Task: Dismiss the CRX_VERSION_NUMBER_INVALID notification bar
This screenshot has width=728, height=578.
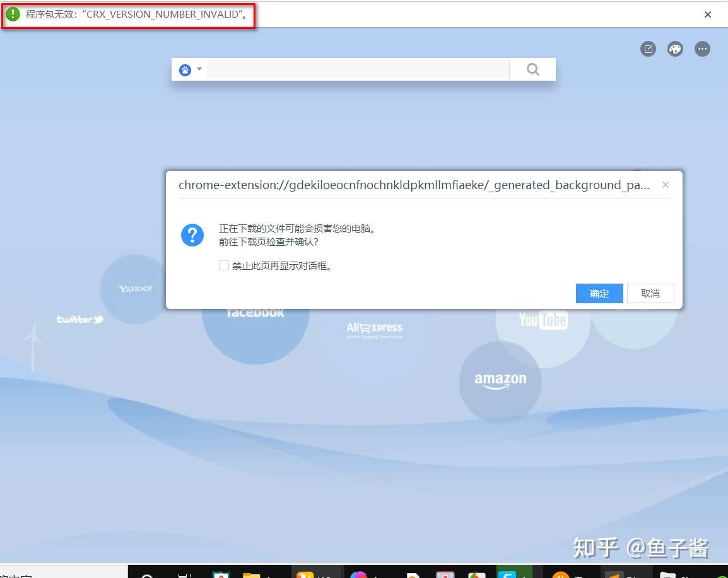Action: 708,14
